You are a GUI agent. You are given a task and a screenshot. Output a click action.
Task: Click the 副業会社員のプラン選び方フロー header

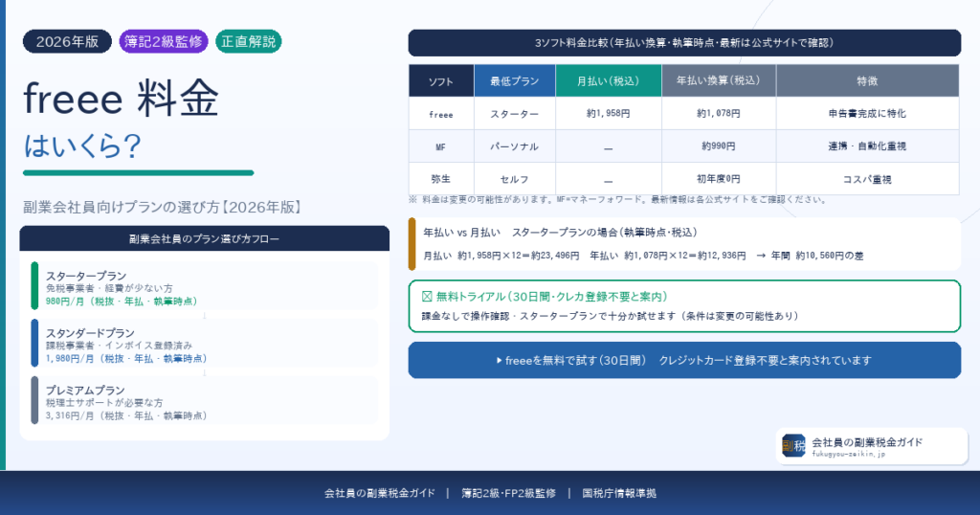(205, 238)
